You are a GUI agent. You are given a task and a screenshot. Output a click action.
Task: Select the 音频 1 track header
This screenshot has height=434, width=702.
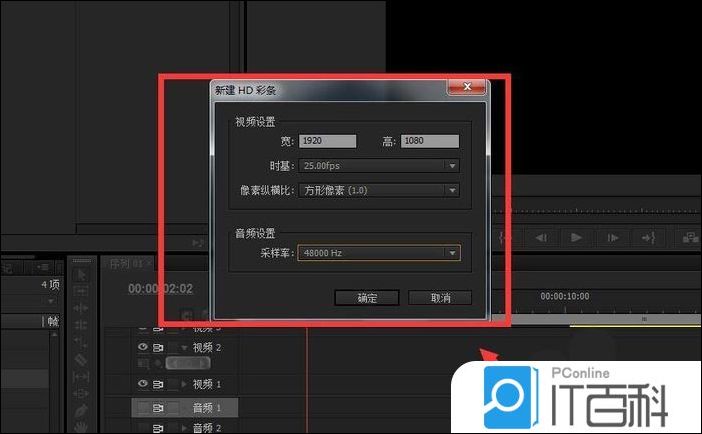[184, 408]
